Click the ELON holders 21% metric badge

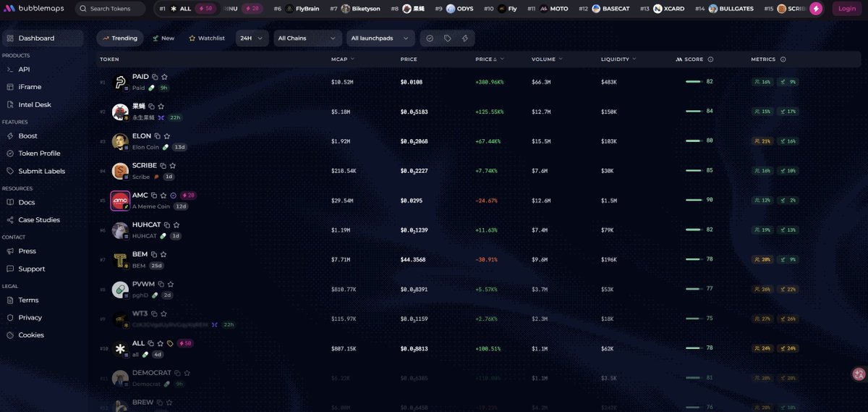pyautogui.click(x=762, y=141)
